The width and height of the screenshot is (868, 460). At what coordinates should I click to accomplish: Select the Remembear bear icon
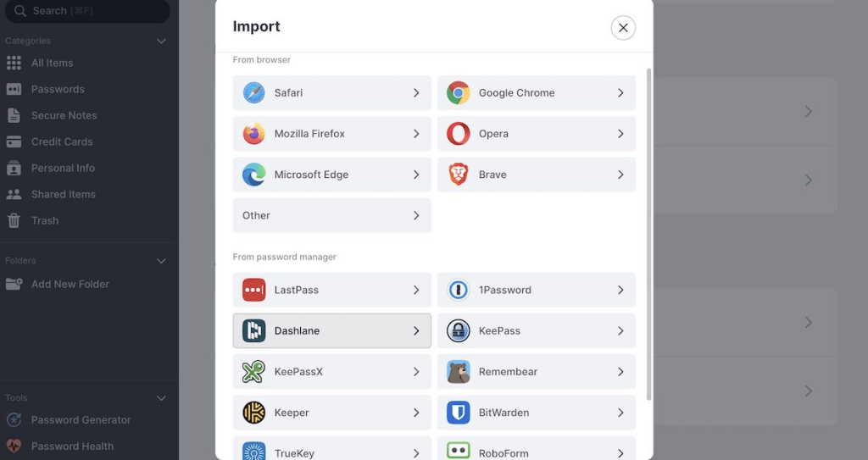pos(459,372)
